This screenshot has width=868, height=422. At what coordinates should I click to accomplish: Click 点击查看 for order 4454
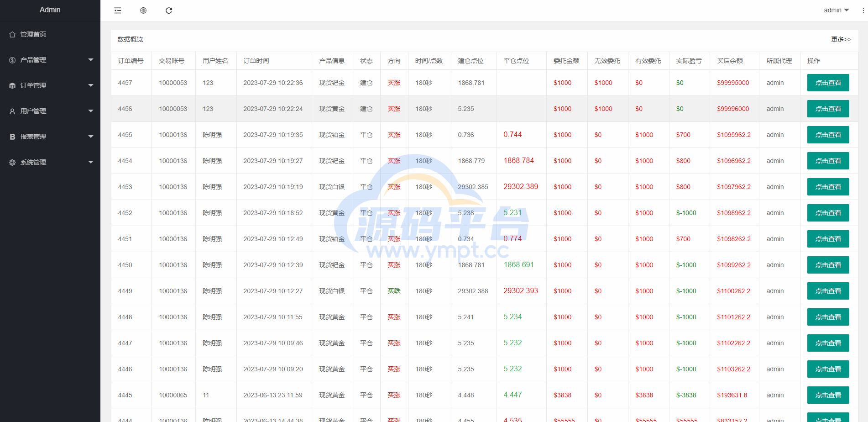tap(828, 161)
